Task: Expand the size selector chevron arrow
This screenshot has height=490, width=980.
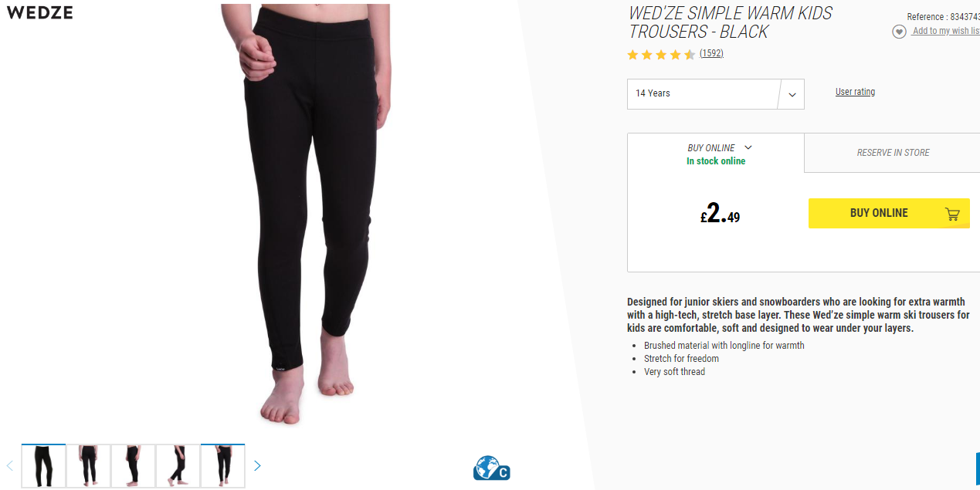Action: point(792,95)
